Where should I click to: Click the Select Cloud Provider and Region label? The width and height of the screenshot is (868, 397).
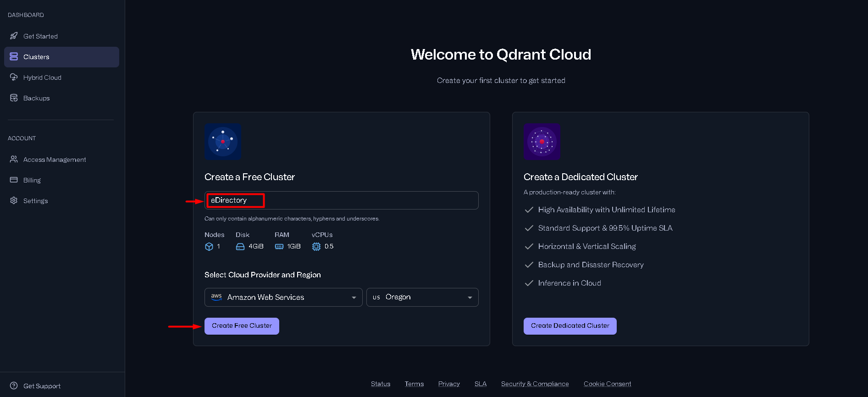coord(263,275)
